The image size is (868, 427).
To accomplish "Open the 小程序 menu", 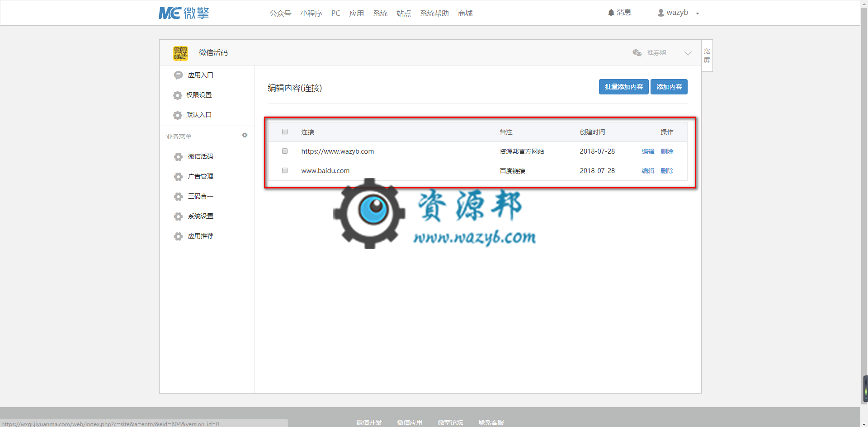I will [311, 13].
